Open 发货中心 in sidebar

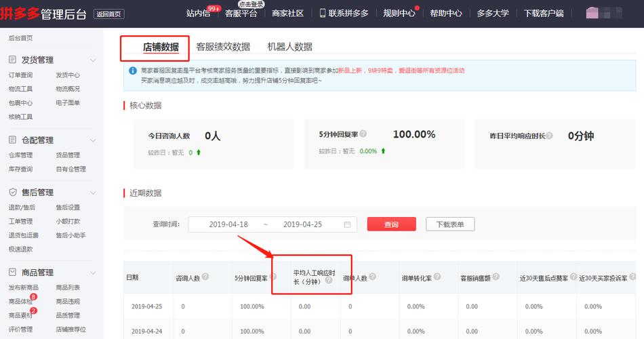click(x=68, y=75)
